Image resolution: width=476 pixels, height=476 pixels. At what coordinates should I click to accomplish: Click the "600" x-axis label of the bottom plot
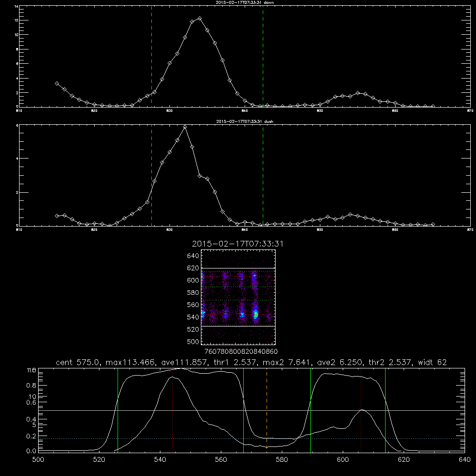pos(343,460)
